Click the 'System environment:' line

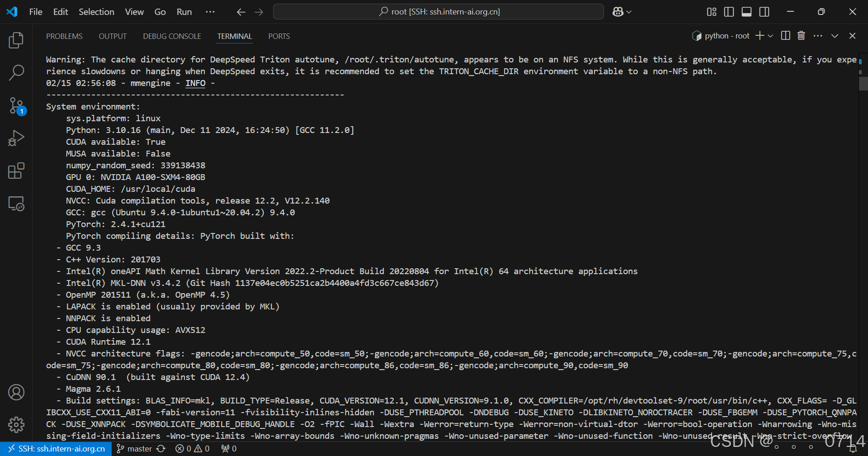tap(93, 107)
